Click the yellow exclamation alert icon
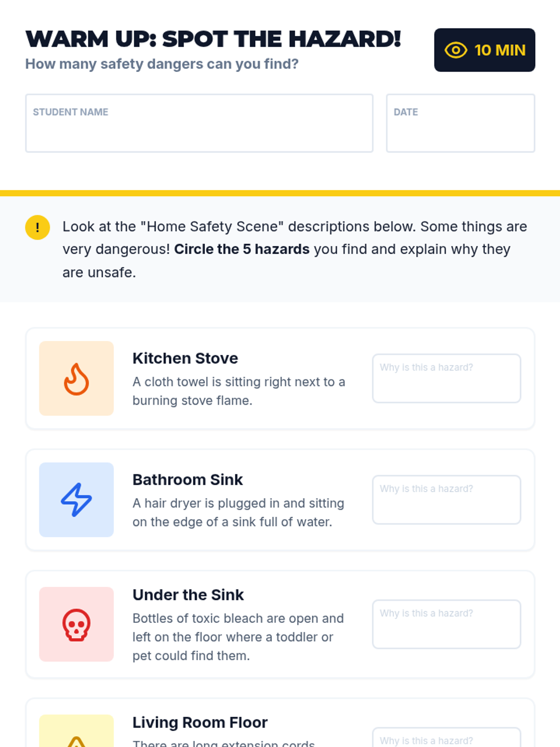The height and width of the screenshot is (747, 560). coord(37,227)
